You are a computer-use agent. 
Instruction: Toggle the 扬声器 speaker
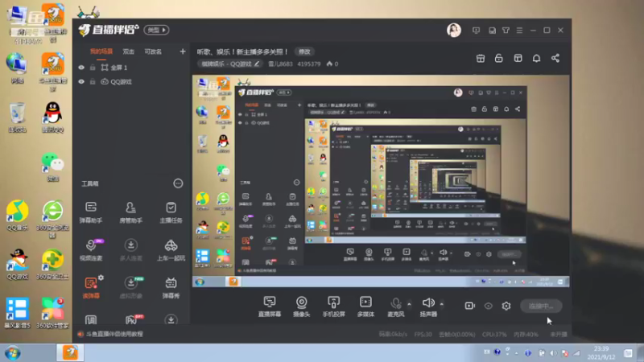[428, 306]
